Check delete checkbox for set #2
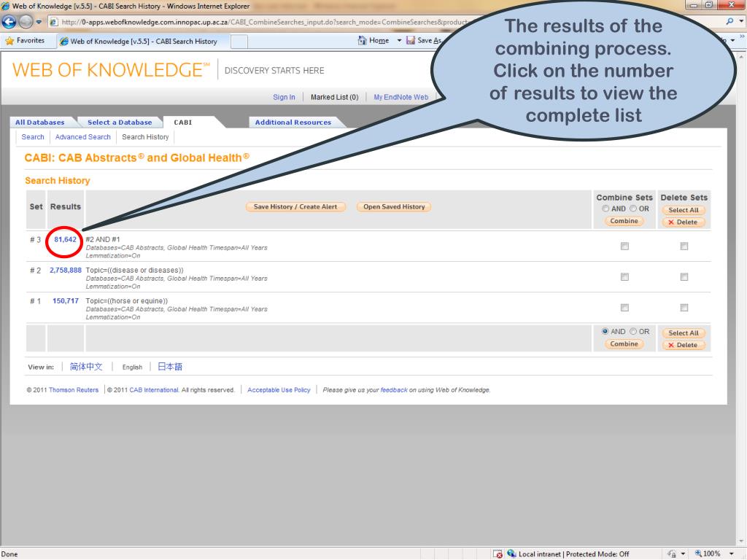Viewport: 747px width, 560px height. [x=684, y=276]
